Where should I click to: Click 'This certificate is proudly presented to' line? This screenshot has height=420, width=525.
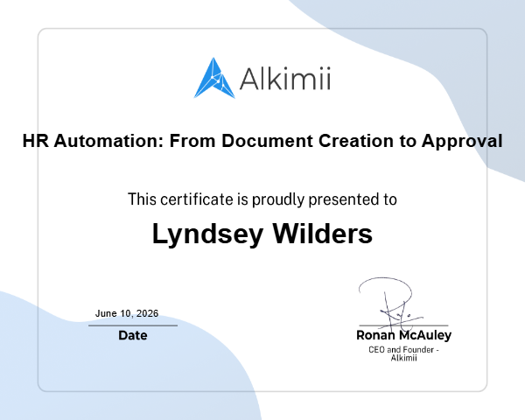click(262, 199)
